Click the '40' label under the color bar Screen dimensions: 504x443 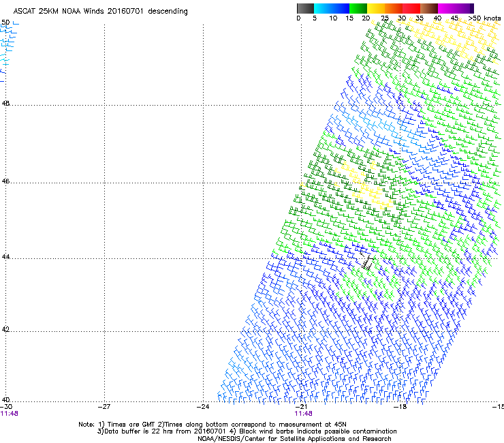point(437,18)
